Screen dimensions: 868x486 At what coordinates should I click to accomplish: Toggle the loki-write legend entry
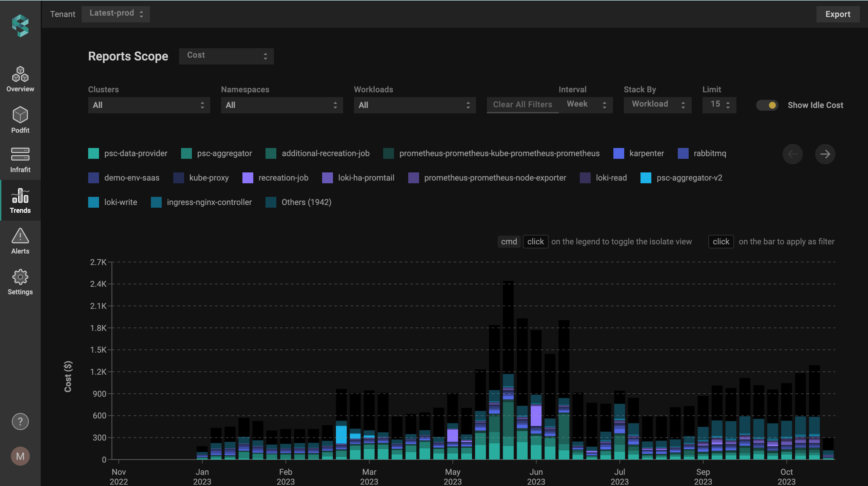click(120, 202)
